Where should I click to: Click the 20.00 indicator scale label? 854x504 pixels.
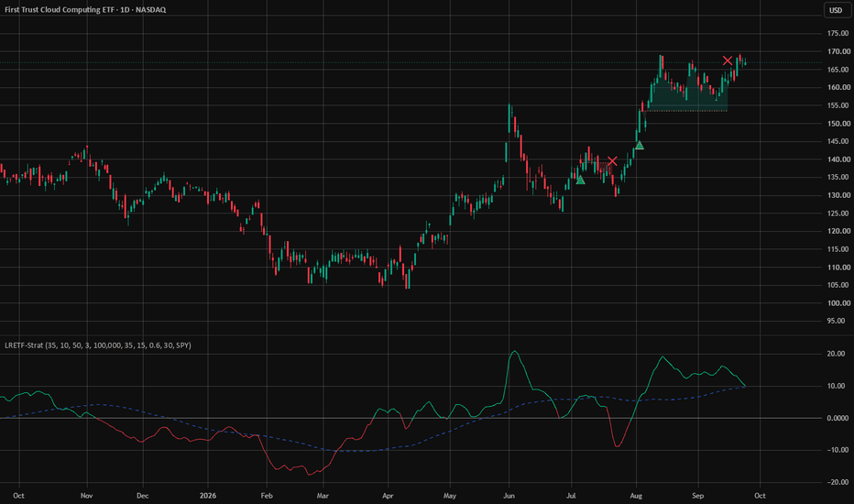point(836,354)
